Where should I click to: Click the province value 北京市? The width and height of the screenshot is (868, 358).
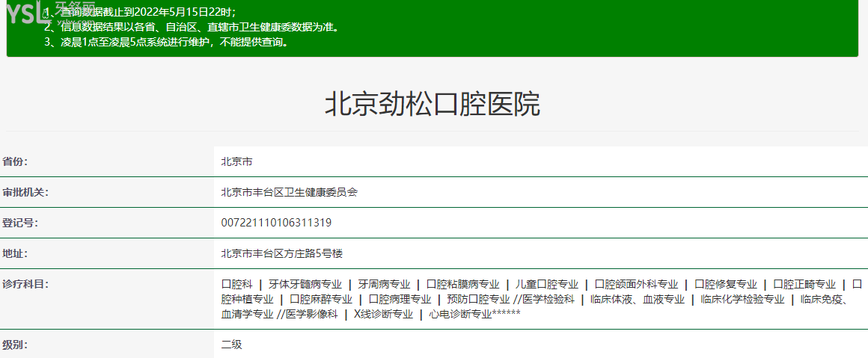tap(237, 161)
